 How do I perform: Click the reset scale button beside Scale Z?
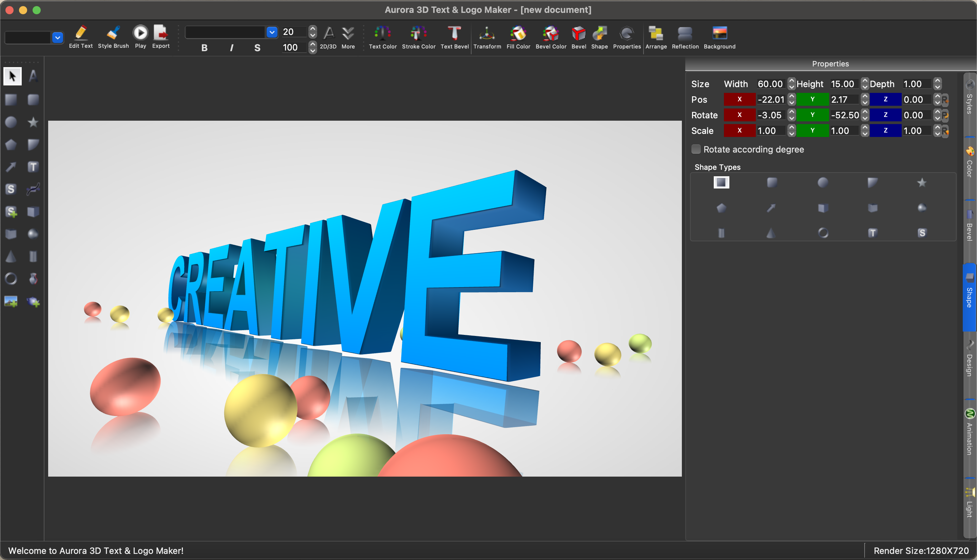(x=945, y=131)
